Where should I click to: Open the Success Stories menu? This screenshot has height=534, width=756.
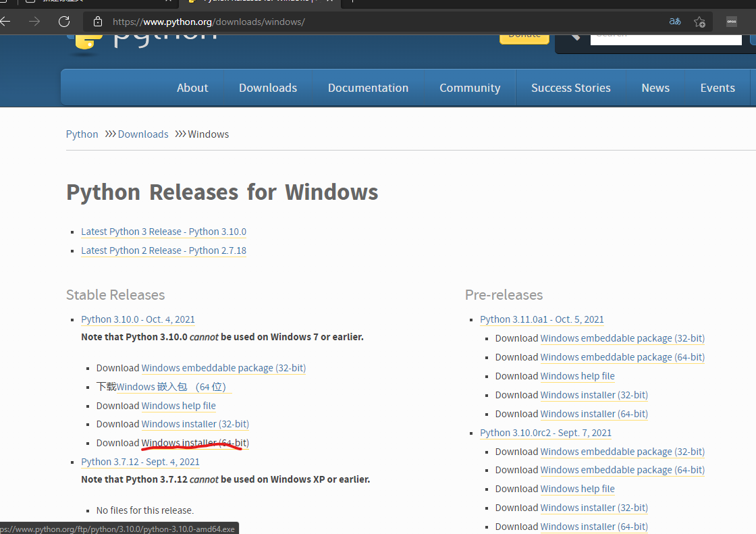[571, 88]
